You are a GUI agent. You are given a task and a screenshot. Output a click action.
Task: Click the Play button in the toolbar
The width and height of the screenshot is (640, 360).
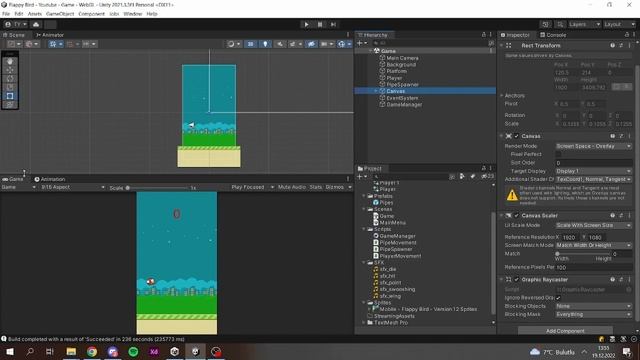[306, 24]
